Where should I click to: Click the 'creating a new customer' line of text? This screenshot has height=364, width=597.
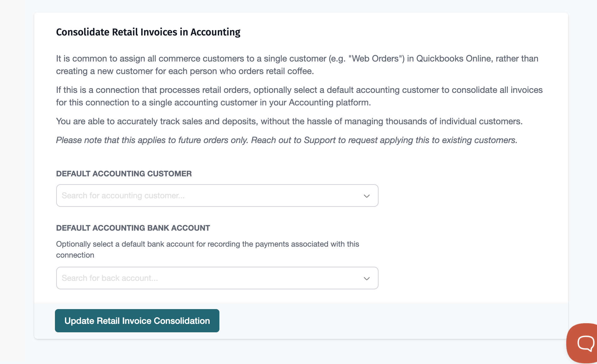185,71
